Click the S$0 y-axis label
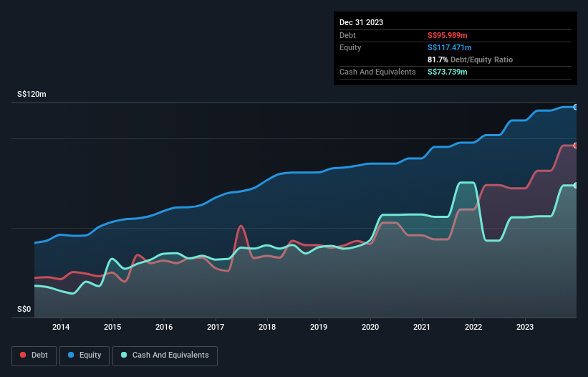 pos(24,310)
